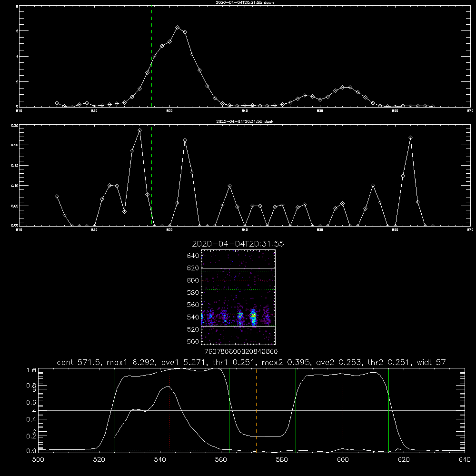Click the green vertical line near 563
This screenshot has height=476, width=476.
(x=229, y=410)
